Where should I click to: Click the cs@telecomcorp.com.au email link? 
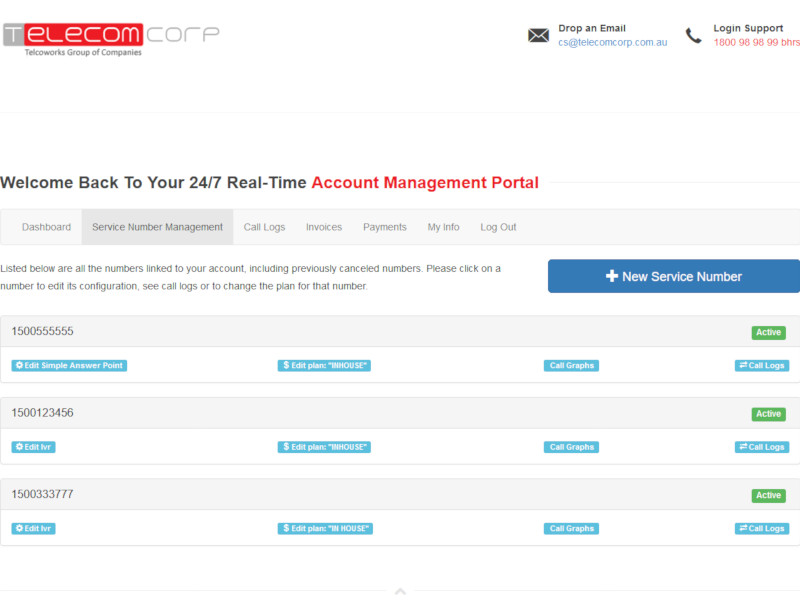tap(612, 43)
